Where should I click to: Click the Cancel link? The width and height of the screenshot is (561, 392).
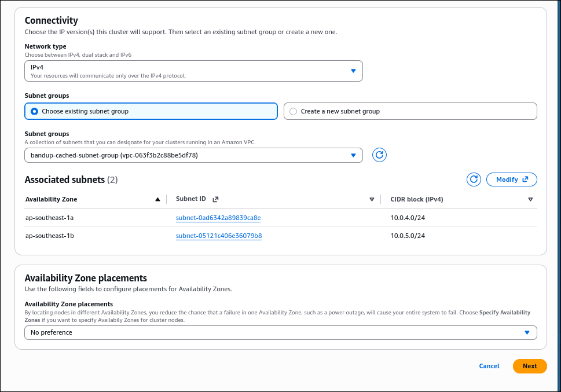[489, 366]
